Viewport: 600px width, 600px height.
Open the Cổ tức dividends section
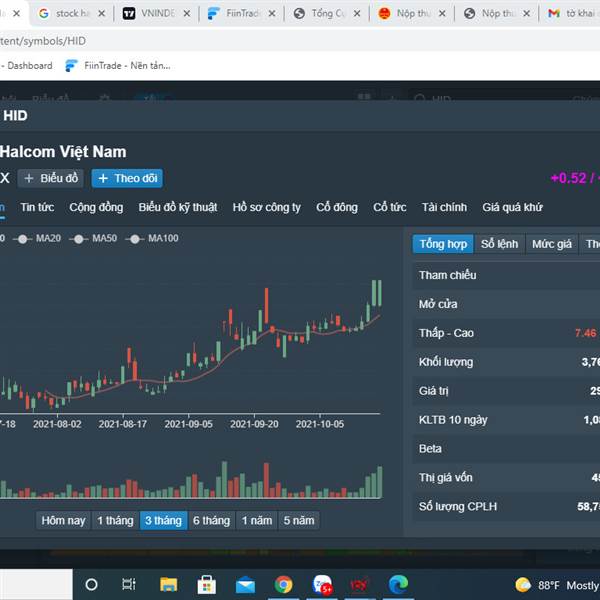click(x=390, y=207)
